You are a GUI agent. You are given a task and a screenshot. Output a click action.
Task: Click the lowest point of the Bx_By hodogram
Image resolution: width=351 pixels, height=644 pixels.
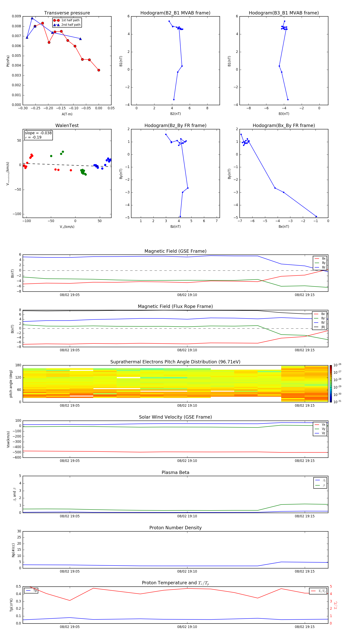pyautogui.click(x=316, y=216)
